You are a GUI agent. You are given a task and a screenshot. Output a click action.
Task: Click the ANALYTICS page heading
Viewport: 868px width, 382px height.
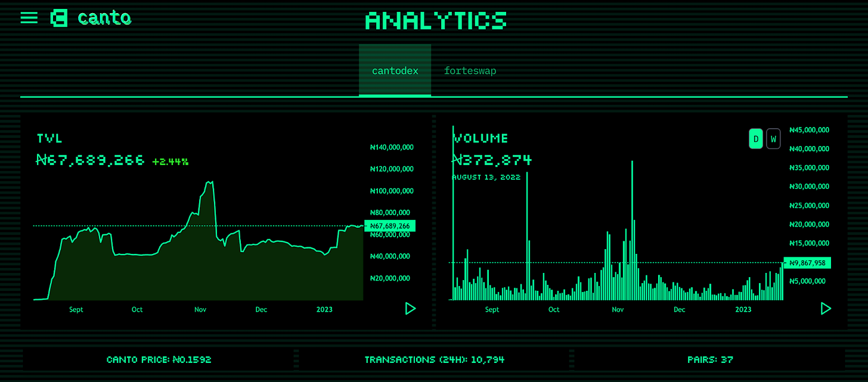point(435,20)
